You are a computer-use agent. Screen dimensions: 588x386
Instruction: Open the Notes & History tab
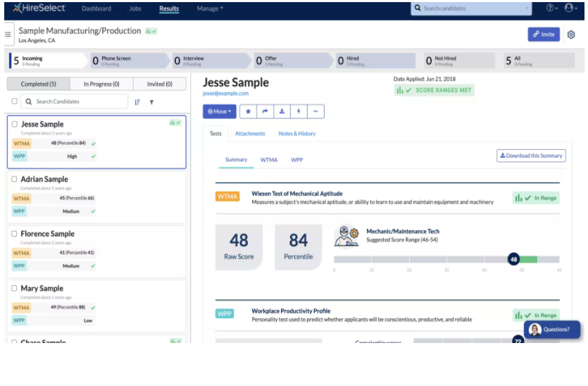coord(297,134)
